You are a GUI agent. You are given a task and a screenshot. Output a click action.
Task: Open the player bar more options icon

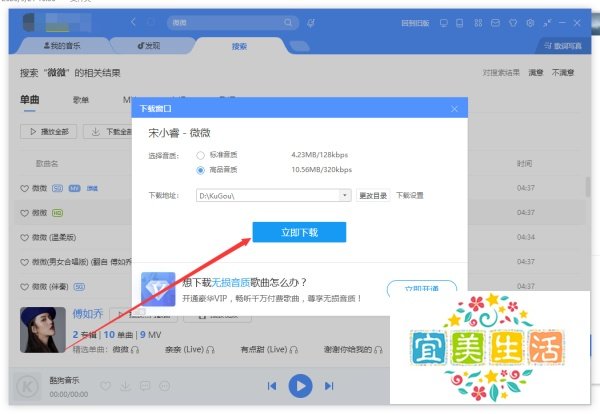pyautogui.click(x=165, y=386)
